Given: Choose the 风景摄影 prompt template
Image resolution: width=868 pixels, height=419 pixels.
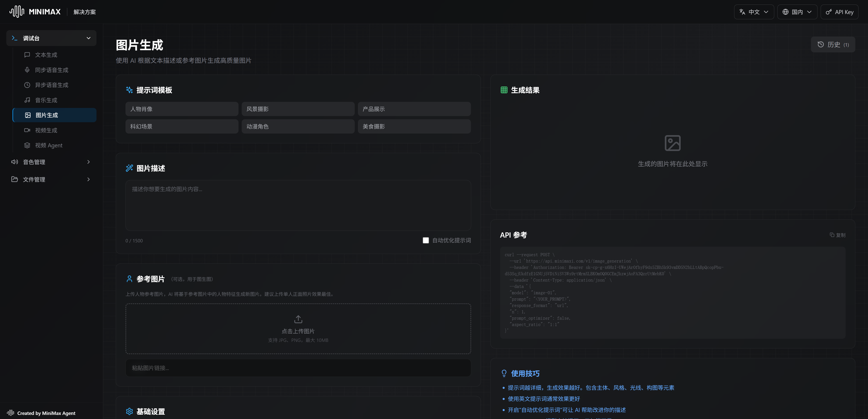Looking at the screenshot, I should (298, 109).
